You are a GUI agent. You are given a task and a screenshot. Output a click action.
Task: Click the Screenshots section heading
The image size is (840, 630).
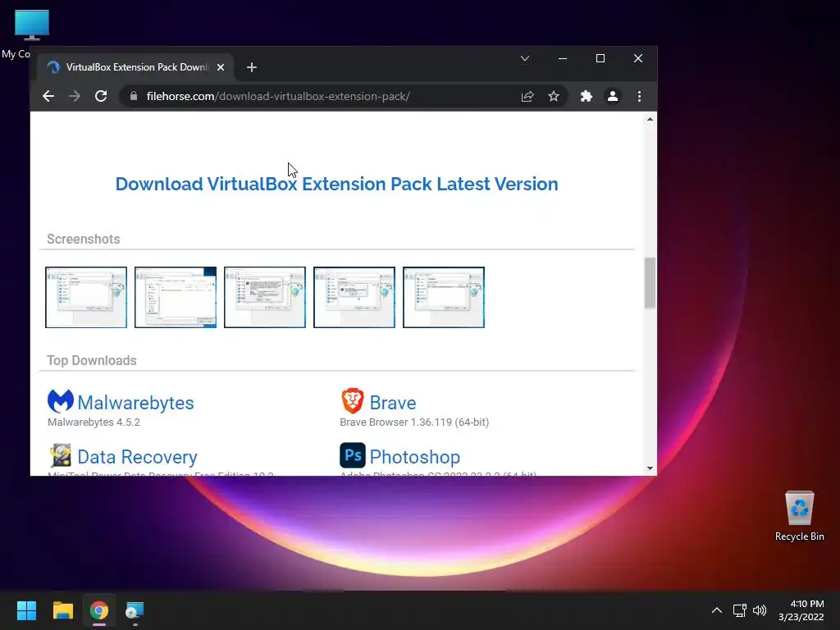coord(84,239)
